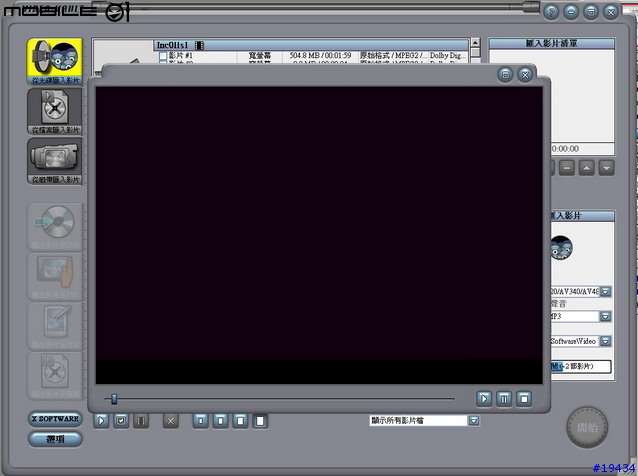
Task: Select the 504.8 MB / 00:01:59 entry
Action: [320, 55]
